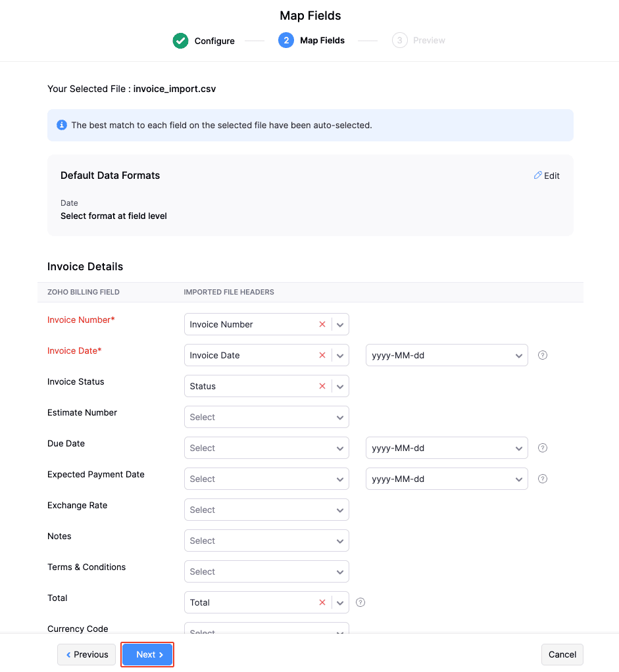
Task: Expand the Invoice Date format yyyy-MM-dd dropdown
Action: click(447, 355)
